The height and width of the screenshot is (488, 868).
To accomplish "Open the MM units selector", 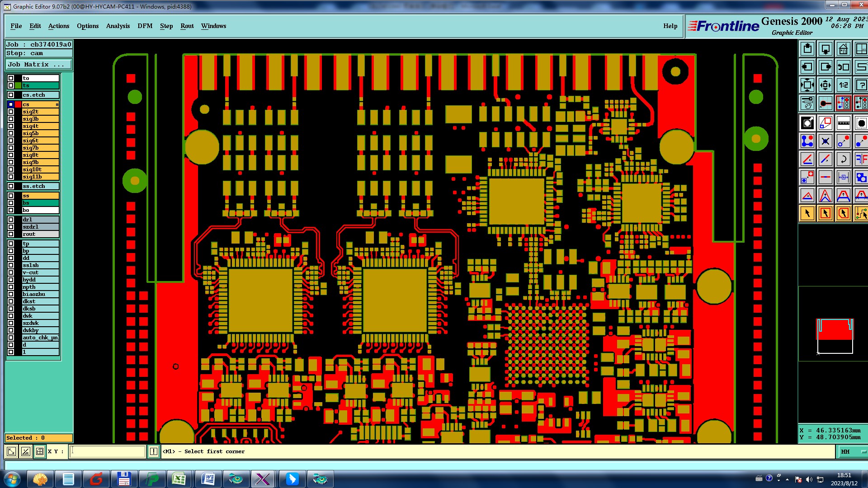I will [853, 451].
